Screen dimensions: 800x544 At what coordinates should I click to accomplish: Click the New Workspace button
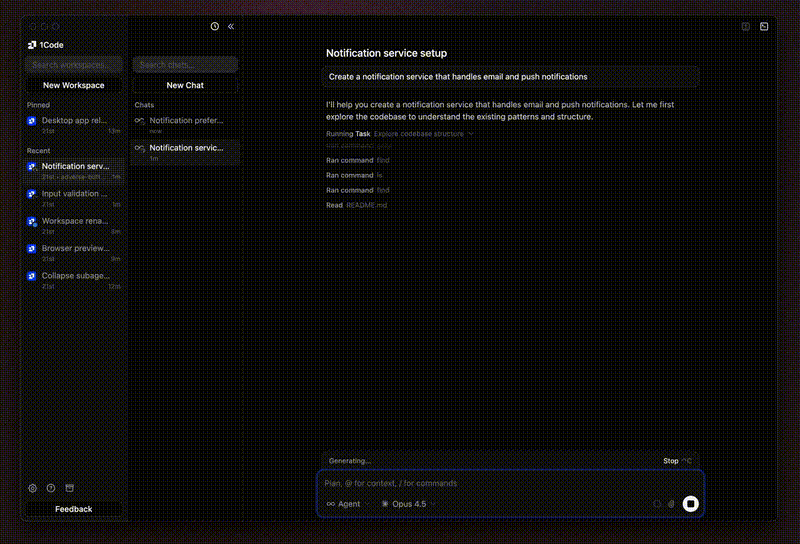(73, 85)
